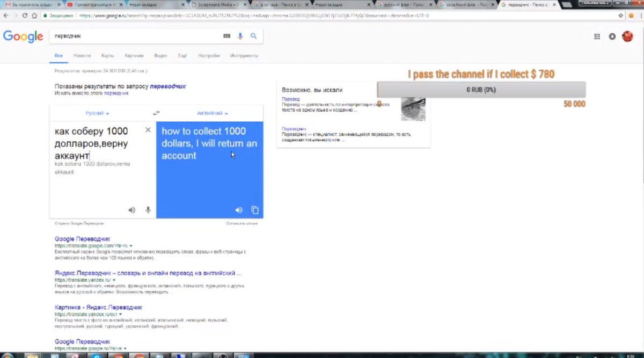Reload the page with the refresh icon
The image size is (644, 358).
click(26, 16)
